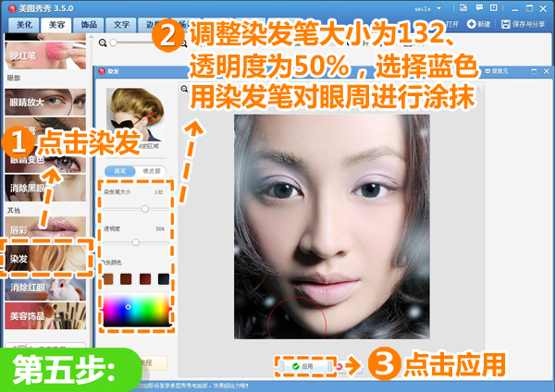Click the 染发 dialog logo icon
The image size is (555, 392).
pyautogui.click(x=102, y=71)
